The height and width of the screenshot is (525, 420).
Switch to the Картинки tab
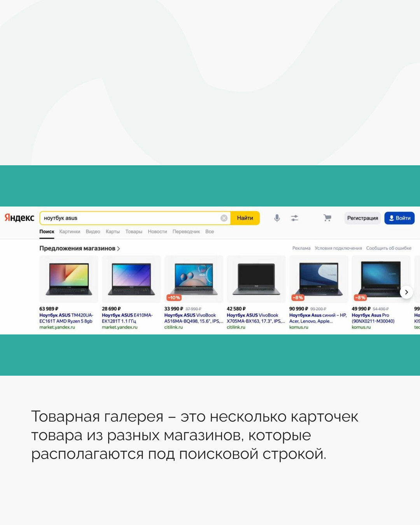click(x=70, y=231)
